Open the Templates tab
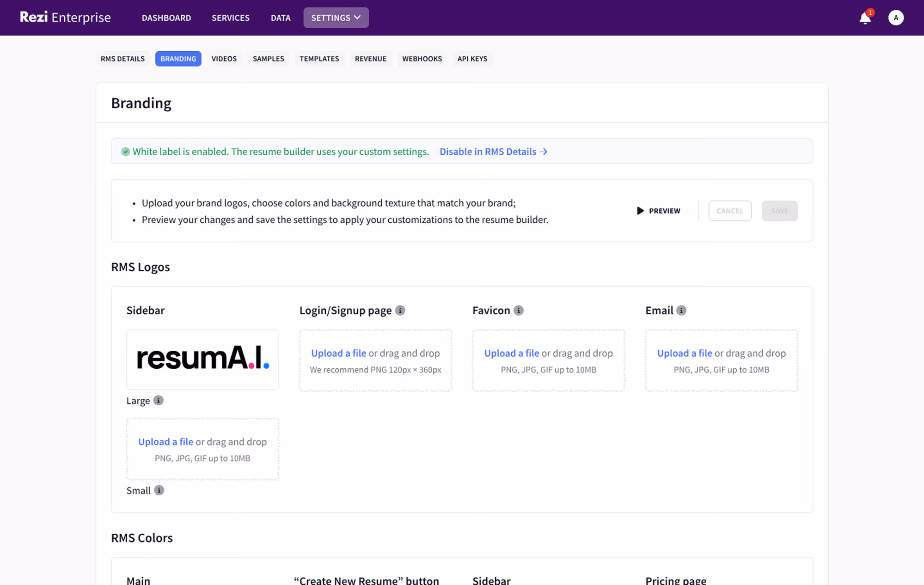The width and height of the screenshot is (924, 585). coord(319,59)
